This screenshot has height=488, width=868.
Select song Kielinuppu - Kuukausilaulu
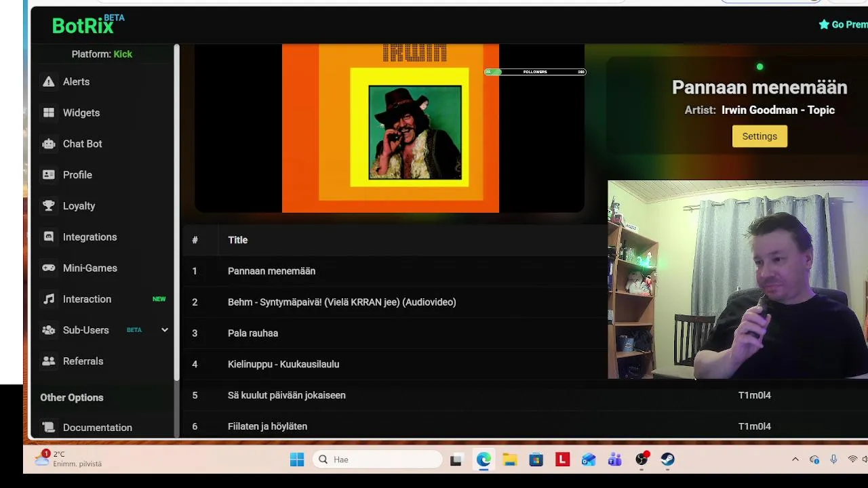click(283, 364)
